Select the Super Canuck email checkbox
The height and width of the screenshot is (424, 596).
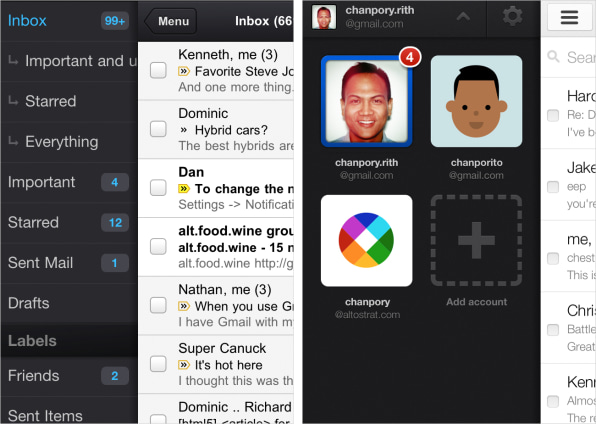158,364
